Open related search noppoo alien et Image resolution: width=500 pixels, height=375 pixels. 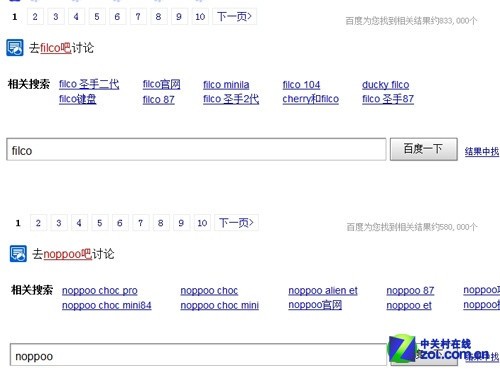[323, 291]
